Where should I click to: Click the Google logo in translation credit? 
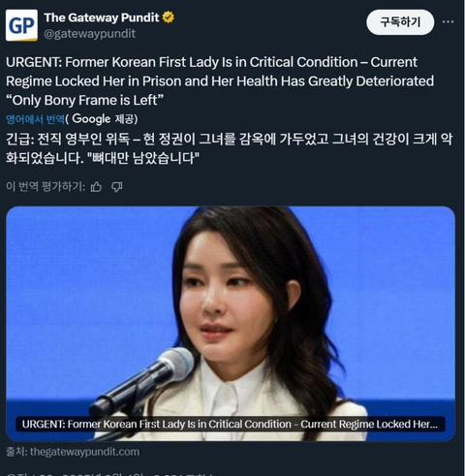point(91,119)
